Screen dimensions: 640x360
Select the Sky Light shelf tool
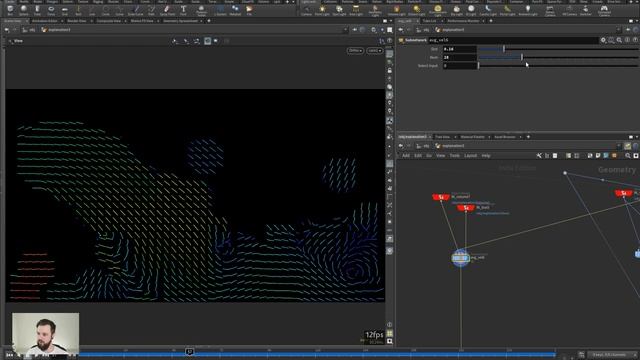click(x=456, y=10)
